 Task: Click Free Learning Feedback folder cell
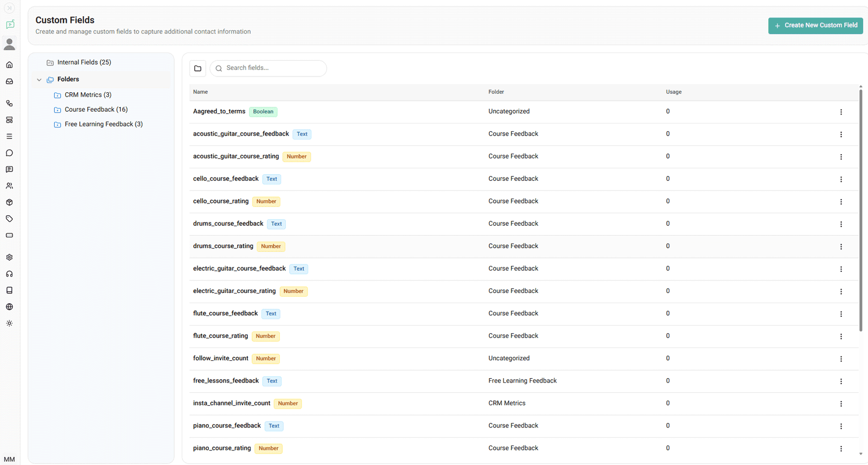(522, 381)
